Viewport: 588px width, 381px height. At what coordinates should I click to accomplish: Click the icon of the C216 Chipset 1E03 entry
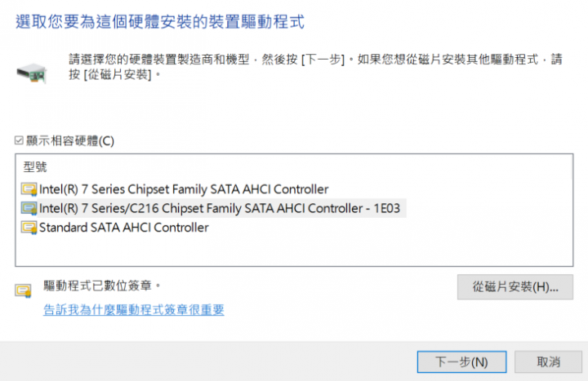29,208
